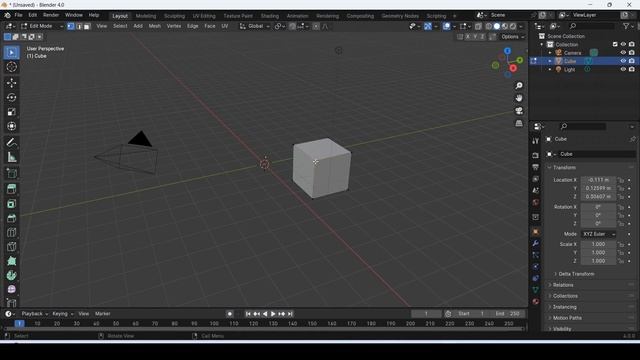Select the Move tool
The image size is (640, 360).
pos(11,83)
